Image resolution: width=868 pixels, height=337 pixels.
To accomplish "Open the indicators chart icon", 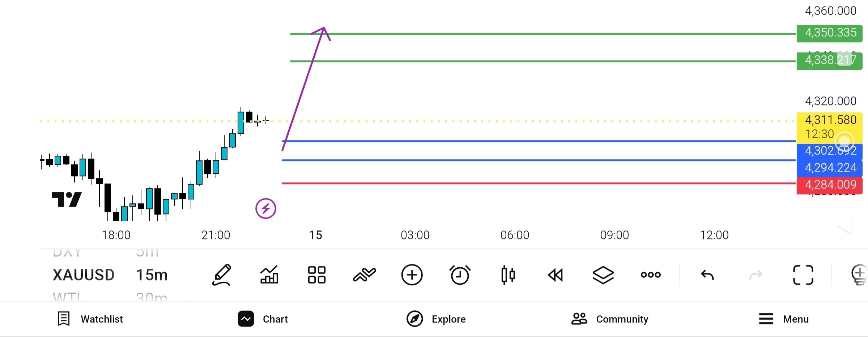I will tap(269, 275).
